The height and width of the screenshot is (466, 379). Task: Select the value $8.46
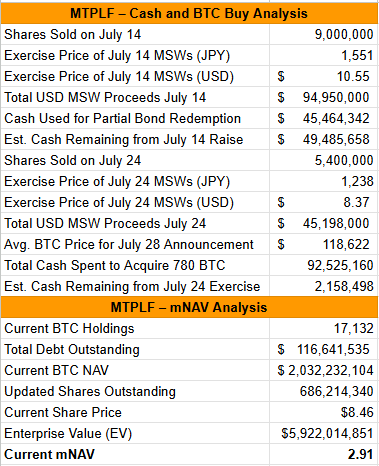coord(357,413)
